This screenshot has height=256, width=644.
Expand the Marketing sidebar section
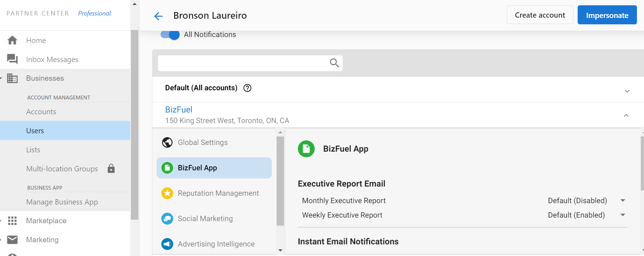1,240
